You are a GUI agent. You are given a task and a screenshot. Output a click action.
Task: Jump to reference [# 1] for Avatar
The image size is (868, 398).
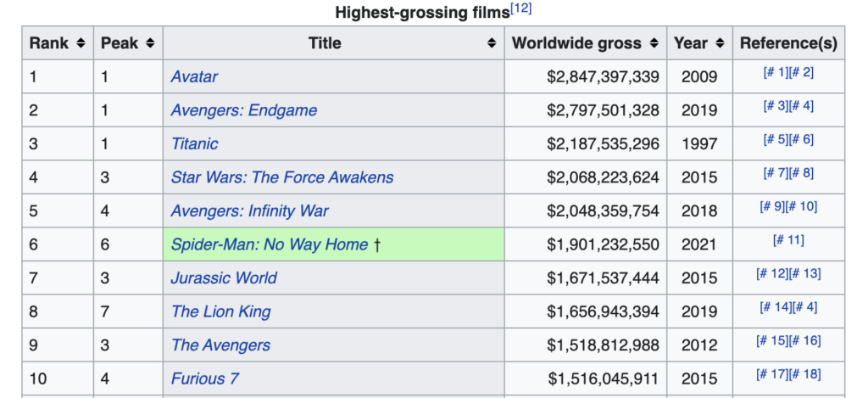[775, 73]
